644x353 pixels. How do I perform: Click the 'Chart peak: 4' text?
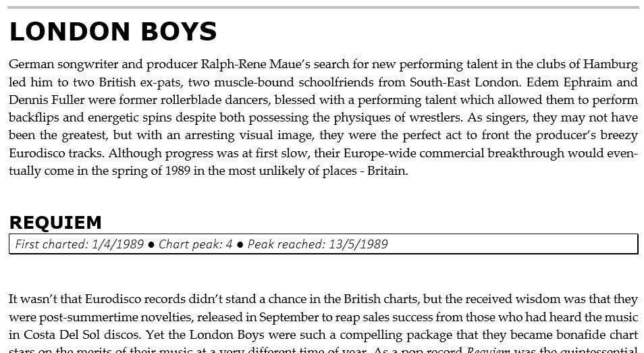coord(195,244)
